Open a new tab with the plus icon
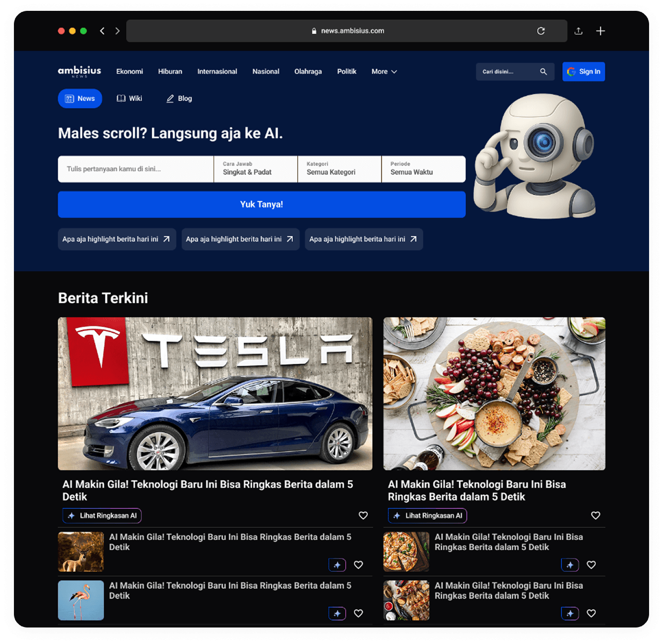The image size is (663, 644). 601,31
